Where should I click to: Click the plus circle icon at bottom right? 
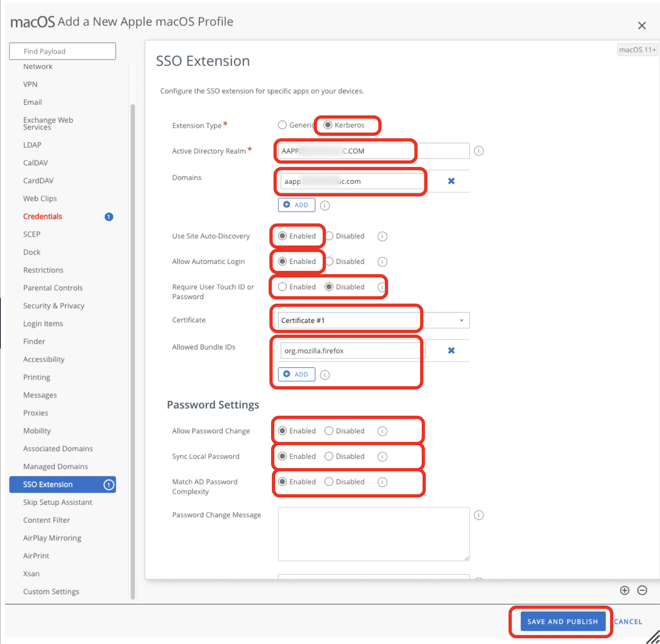pyautogui.click(x=624, y=590)
